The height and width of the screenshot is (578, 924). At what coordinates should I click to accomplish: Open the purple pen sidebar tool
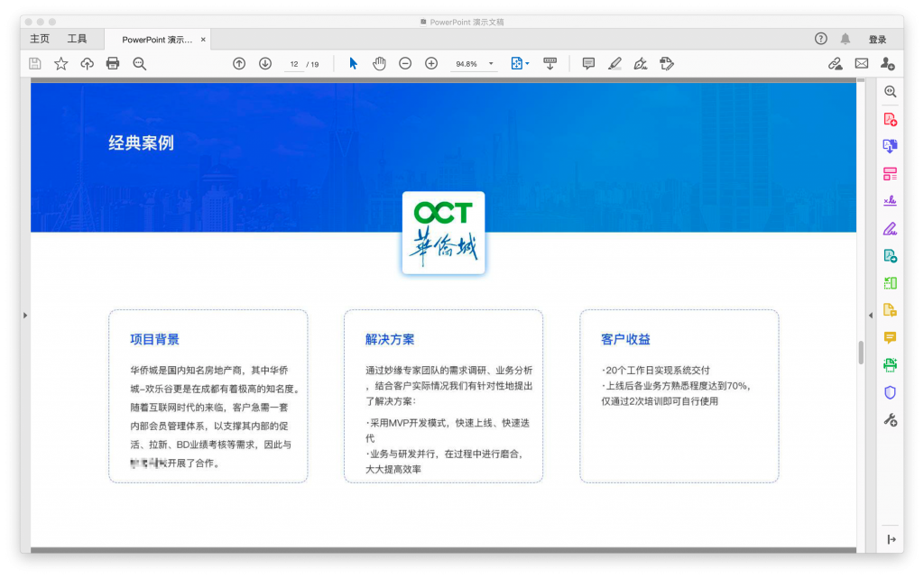pyautogui.click(x=891, y=228)
